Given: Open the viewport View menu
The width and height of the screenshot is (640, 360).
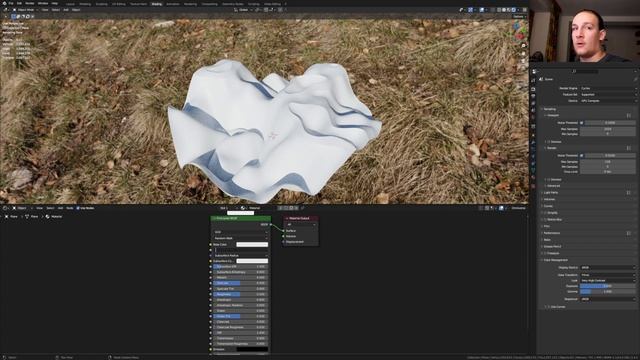Looking at the screenshot, I should (45, 10).
